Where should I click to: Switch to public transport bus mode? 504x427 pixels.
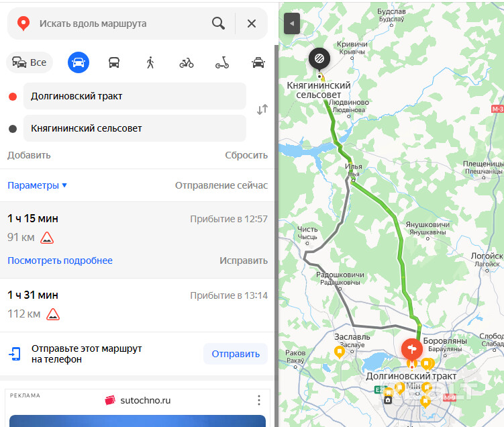(114, 62)
